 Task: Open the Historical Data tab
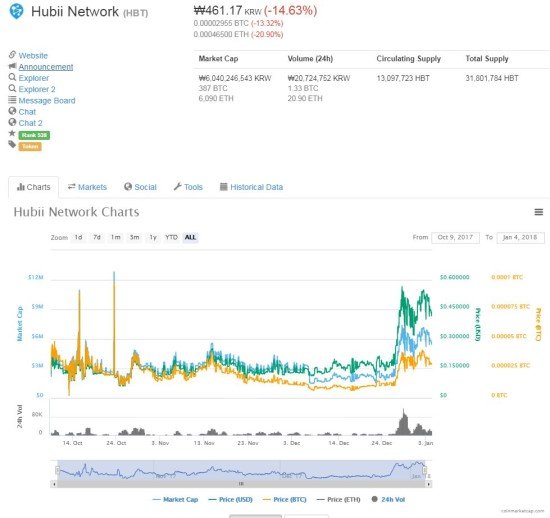pyautogui.click(x=251, y=187)
